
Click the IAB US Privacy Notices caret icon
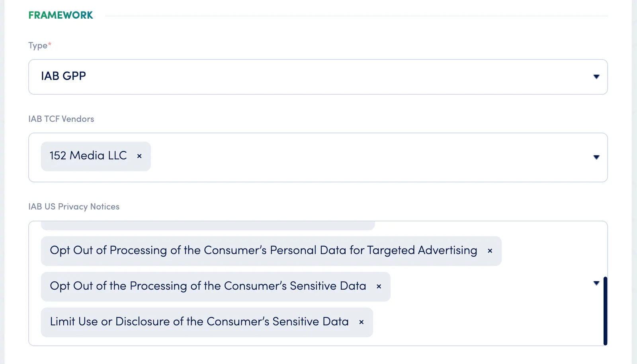click(x=596, y=283)
